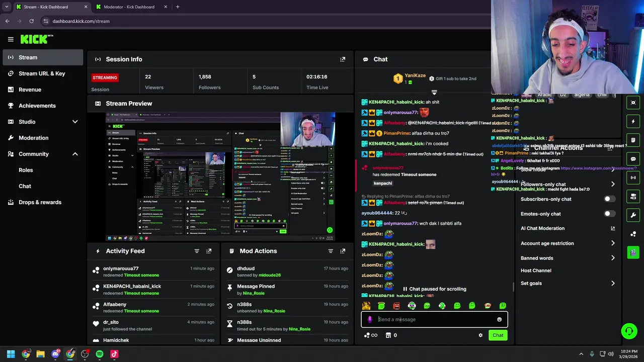Click the Send a message input field
The image size is (644, 362).
pyautogui.click(x=435, y=319)
